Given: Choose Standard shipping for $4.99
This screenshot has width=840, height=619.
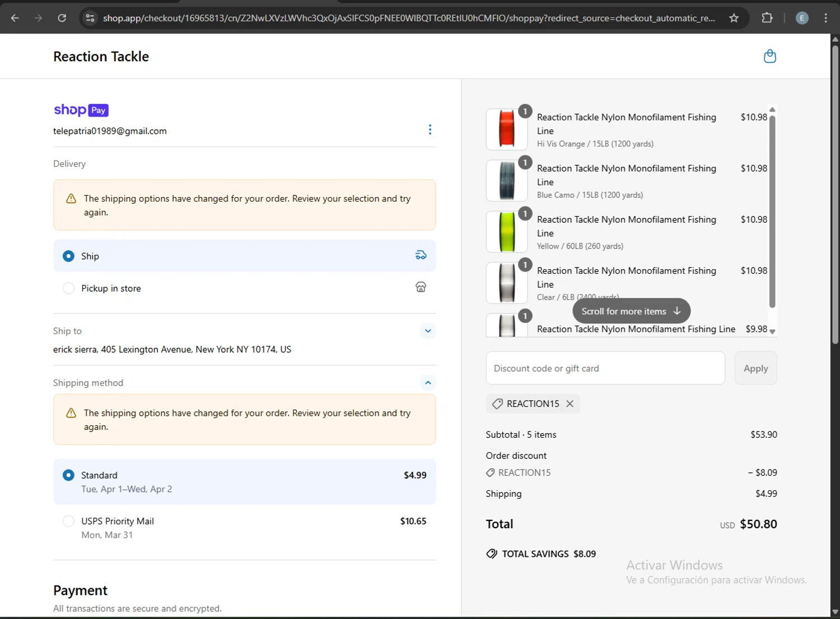Looking at the screenshot, I should [244, 482].
